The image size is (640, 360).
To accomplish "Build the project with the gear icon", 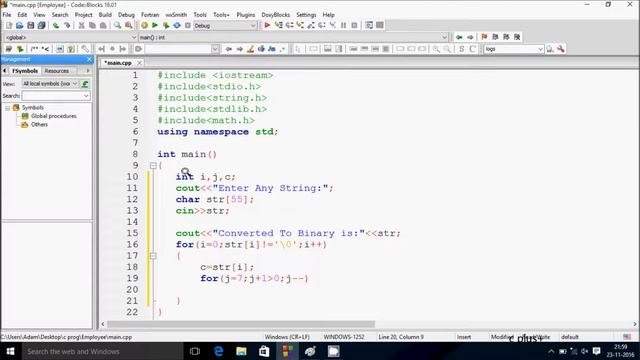I will [x=144, y=25].
